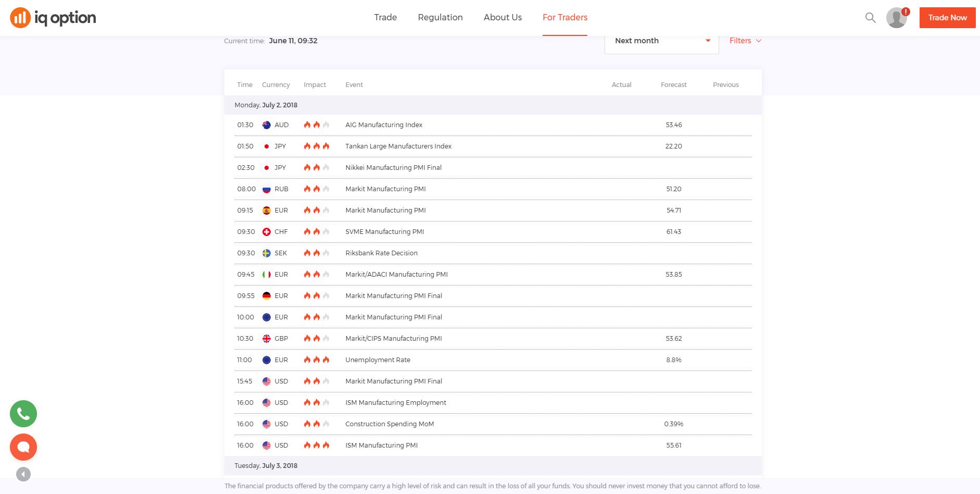Image resolution: width=980 pixels, height=494 pixels.
Task: Click the 8.8% forecast value
Action: 674,360
